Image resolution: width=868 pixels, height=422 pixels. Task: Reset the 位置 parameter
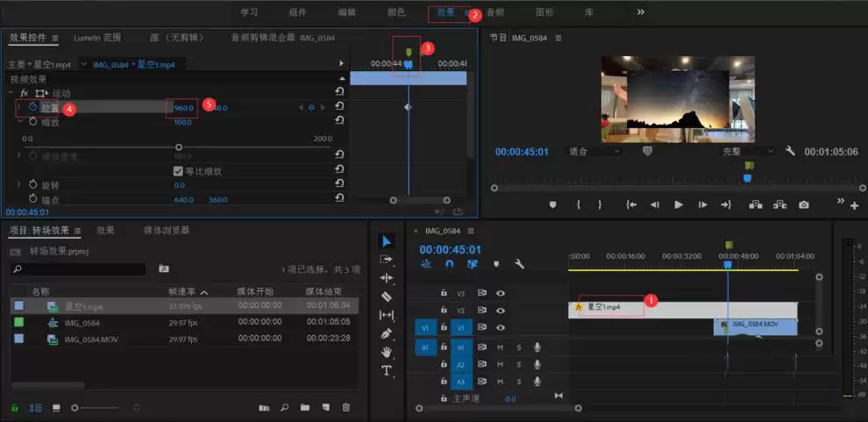pyautogui.click(x=340, y=107)
